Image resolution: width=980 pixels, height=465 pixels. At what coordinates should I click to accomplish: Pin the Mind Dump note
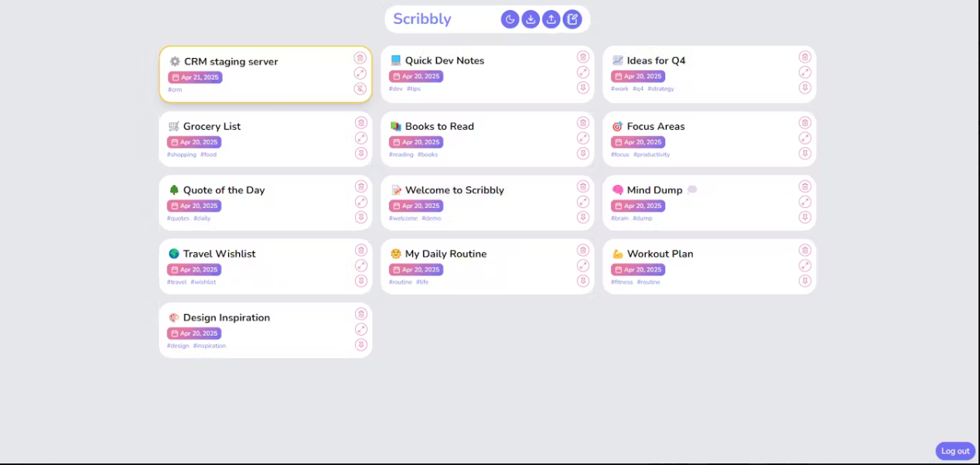pos(805,217)
